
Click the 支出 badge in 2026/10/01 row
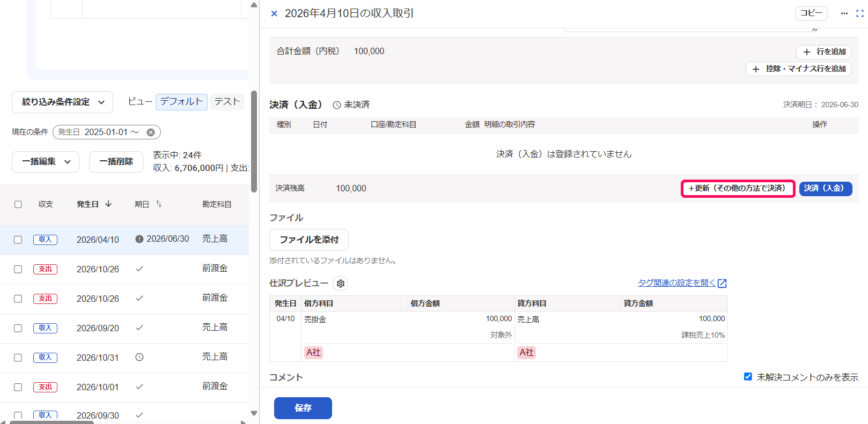[45, 387]
